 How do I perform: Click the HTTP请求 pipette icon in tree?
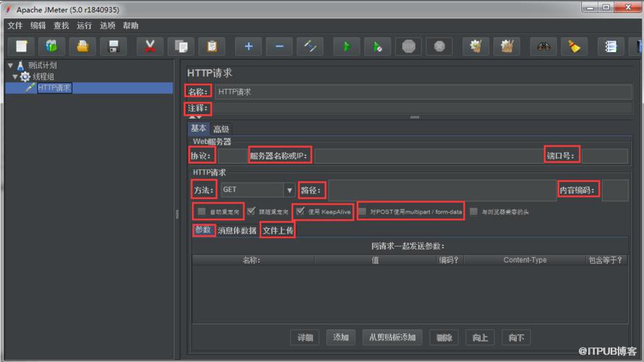tap(30, 88)
